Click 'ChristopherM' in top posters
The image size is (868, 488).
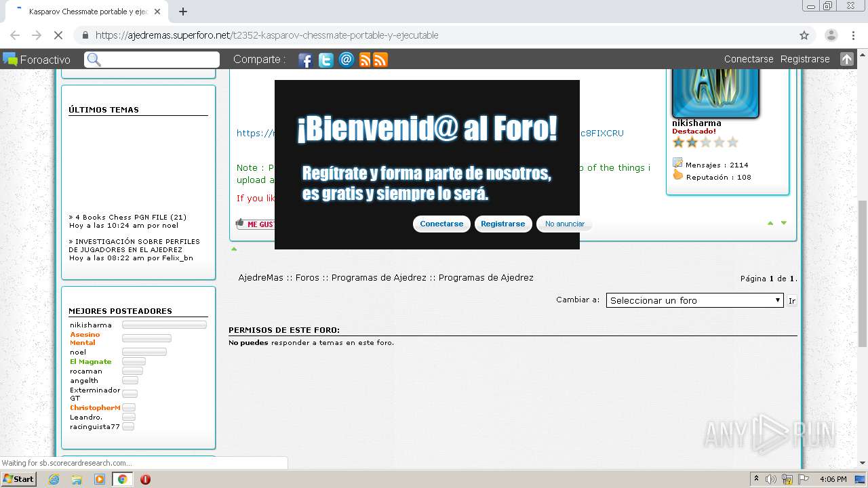[95, 407]
